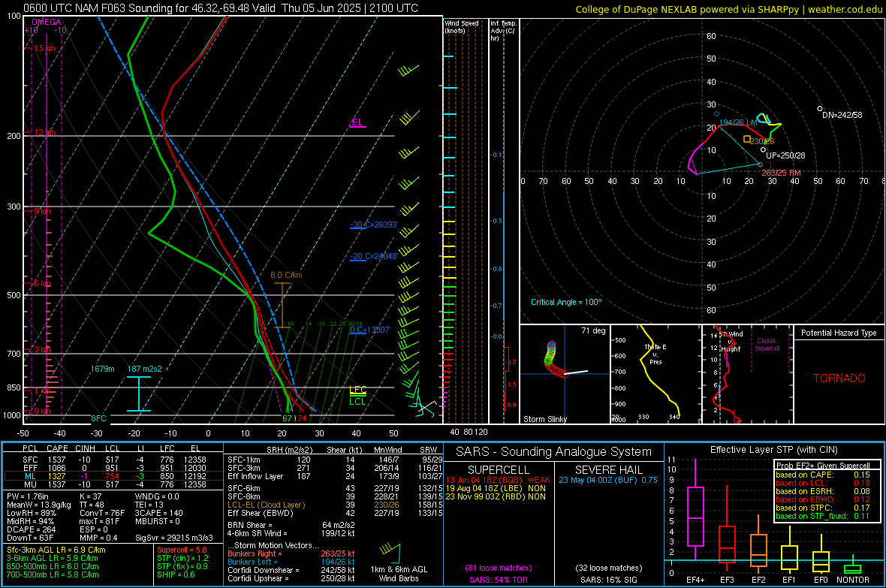
Task: Click the 'Bunkers Right' storm motion line
Action: (291, 554)
